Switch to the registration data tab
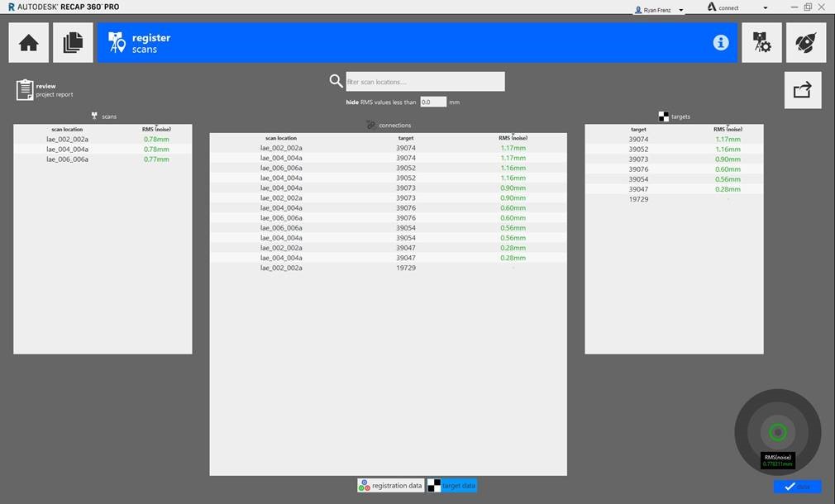Viewport: 835px width, 504px height. point(390,485)
